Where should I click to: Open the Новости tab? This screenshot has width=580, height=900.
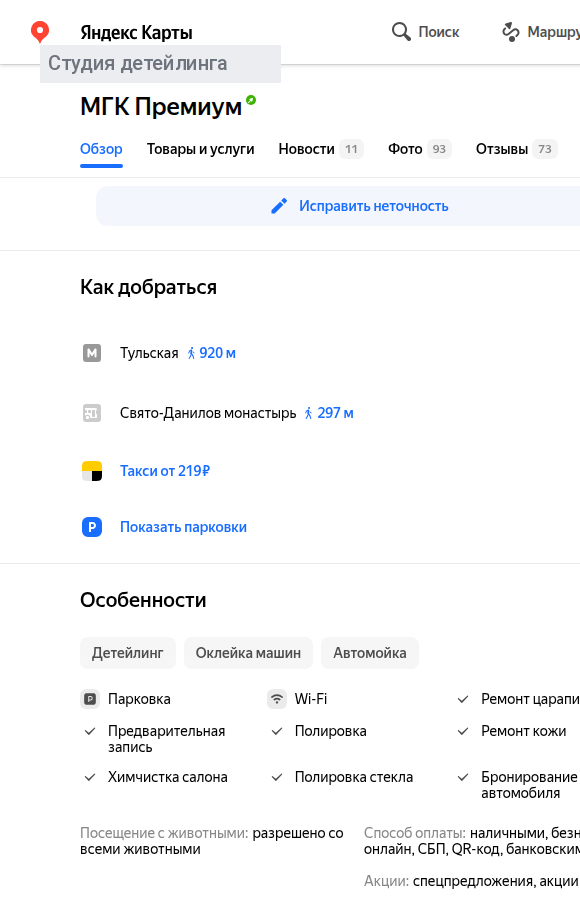pyautogui.click(x=321, y=149)
